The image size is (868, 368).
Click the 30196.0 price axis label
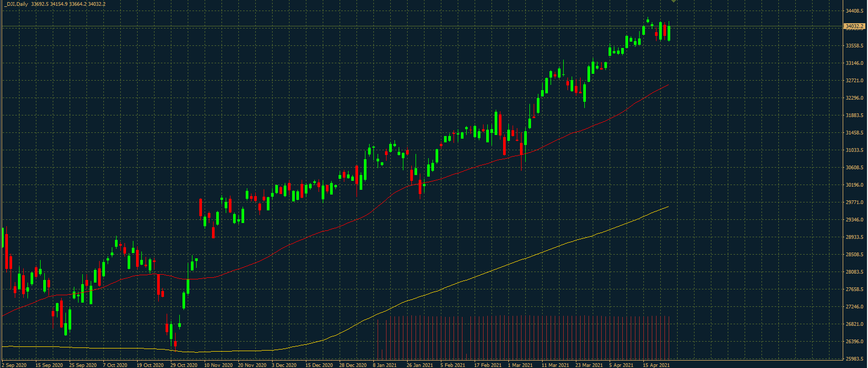(855, 185)
